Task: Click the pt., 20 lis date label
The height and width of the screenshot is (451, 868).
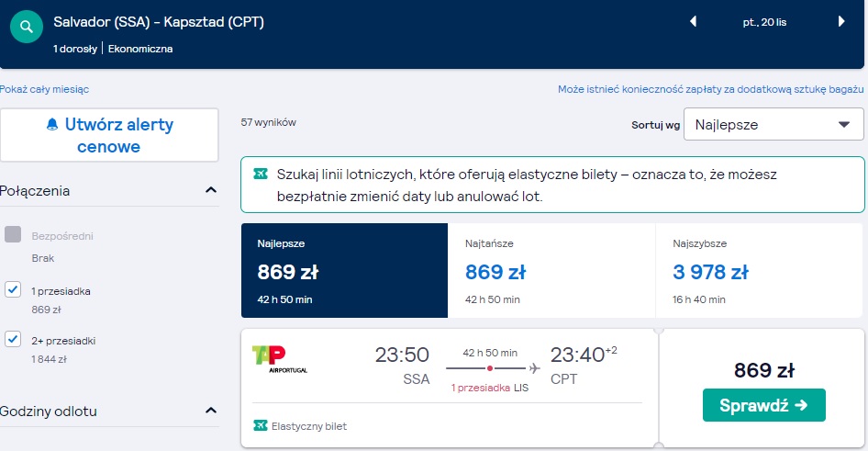Action: (764, 22)
